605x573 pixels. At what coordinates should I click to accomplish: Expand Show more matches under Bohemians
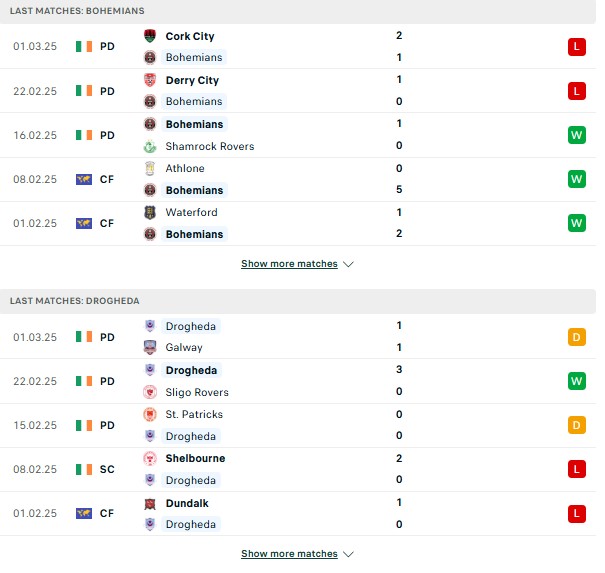click(x=289, y=264)
